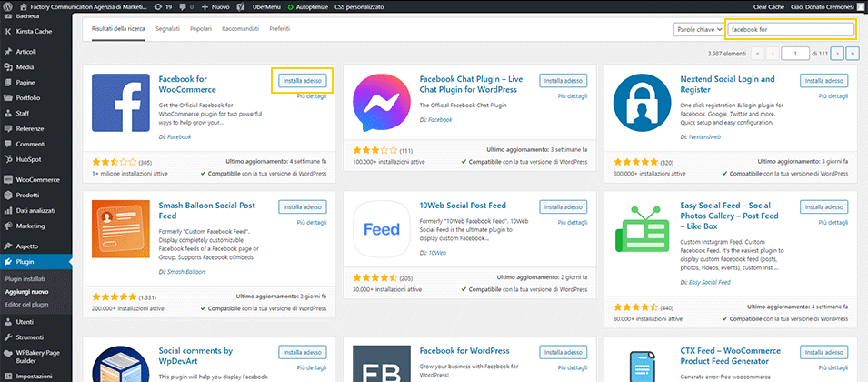This screenshot has width=868, height=382.
Task: Open the Impostazioni settings icon
Action: [8, 376]
